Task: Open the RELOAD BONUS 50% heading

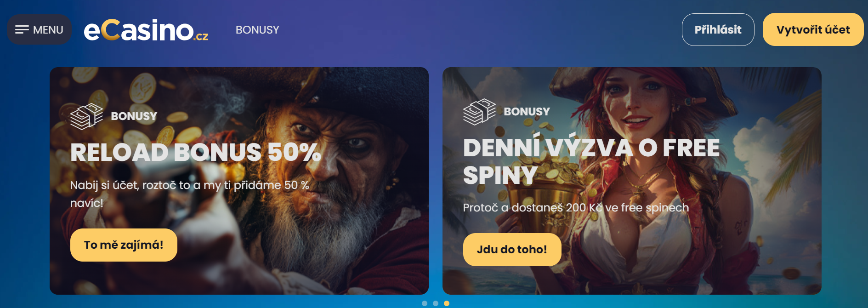Action: [x=195, y=152]
